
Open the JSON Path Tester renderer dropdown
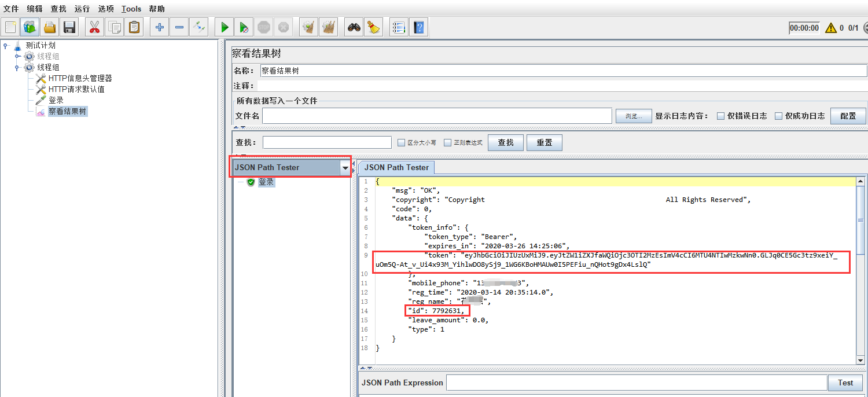345,167
